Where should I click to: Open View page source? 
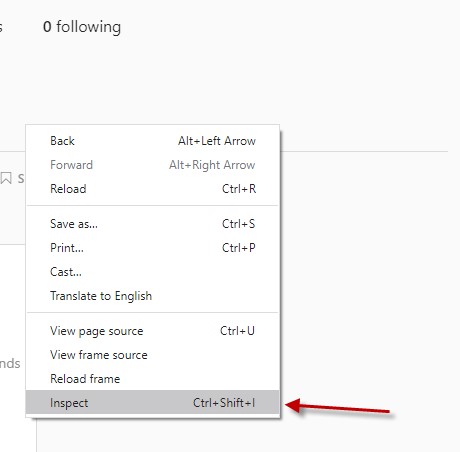[x=152, y=331]
